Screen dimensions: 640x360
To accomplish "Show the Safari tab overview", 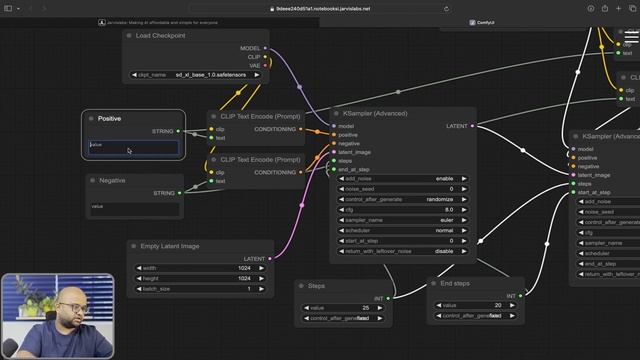I will (x=633, y=9).
